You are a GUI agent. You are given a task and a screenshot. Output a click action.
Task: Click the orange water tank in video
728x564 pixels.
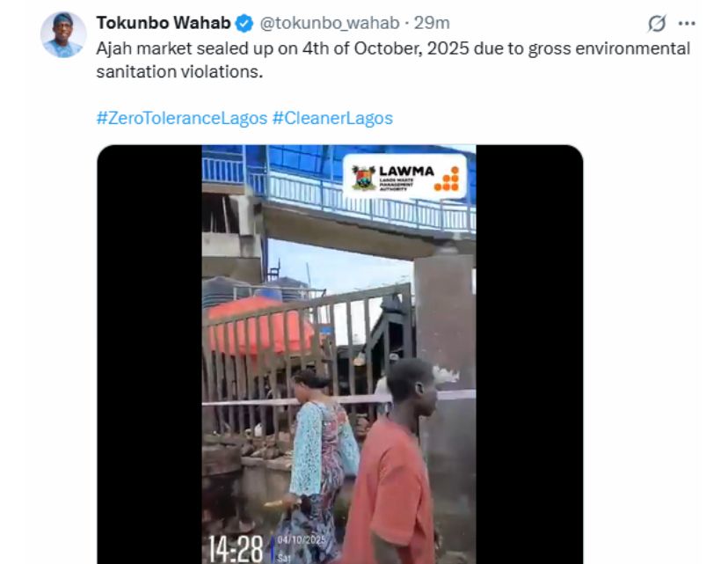[x=260, y=326]
